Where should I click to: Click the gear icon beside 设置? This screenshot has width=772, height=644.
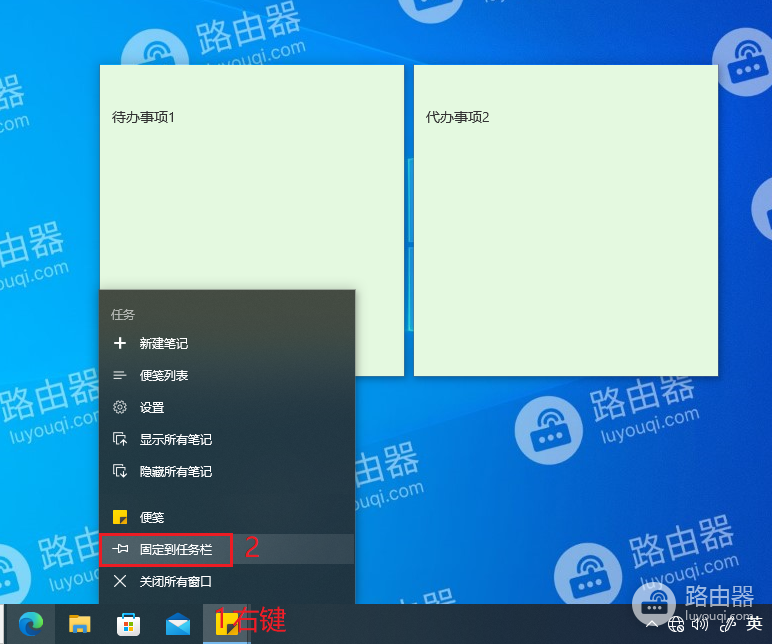coord(120,407)
